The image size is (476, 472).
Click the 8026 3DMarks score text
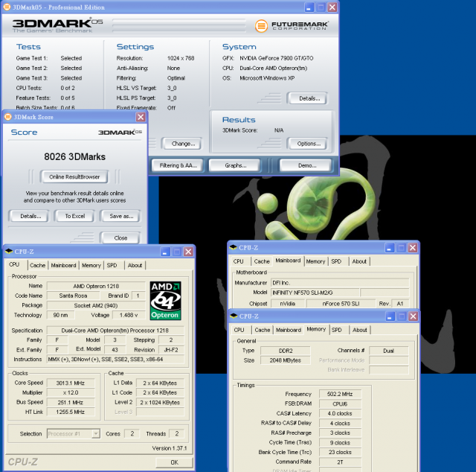74,157
